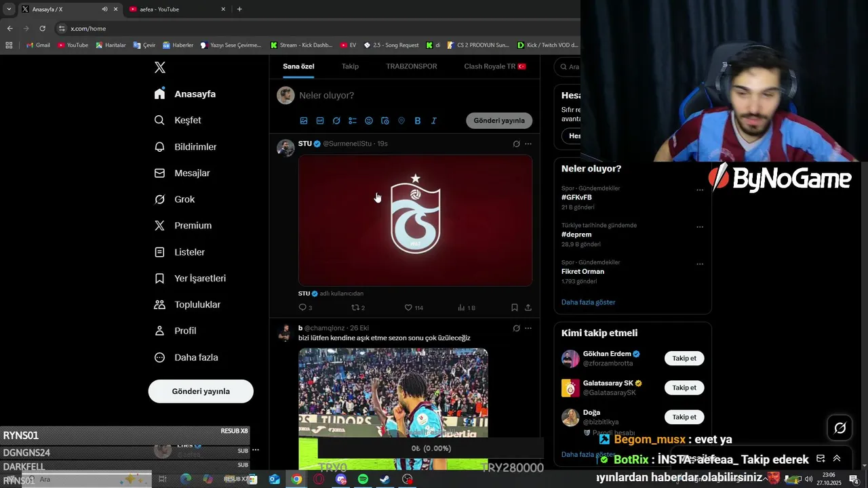Follow Doğa with Takip et

tap(684, 417)
